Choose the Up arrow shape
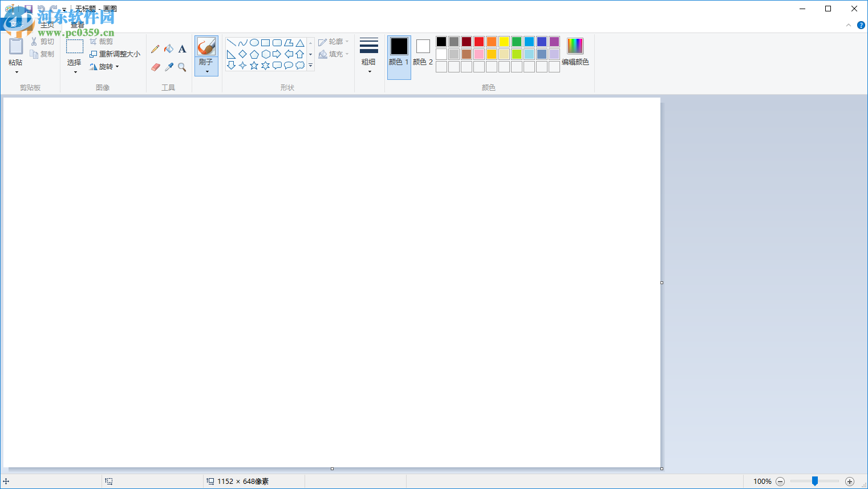 [299, 54]
